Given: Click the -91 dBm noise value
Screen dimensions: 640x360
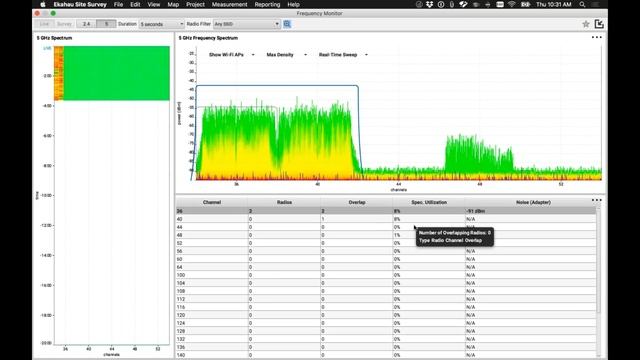Looking at the screenshot, I should pyautogui.click(x=476, y=211).
